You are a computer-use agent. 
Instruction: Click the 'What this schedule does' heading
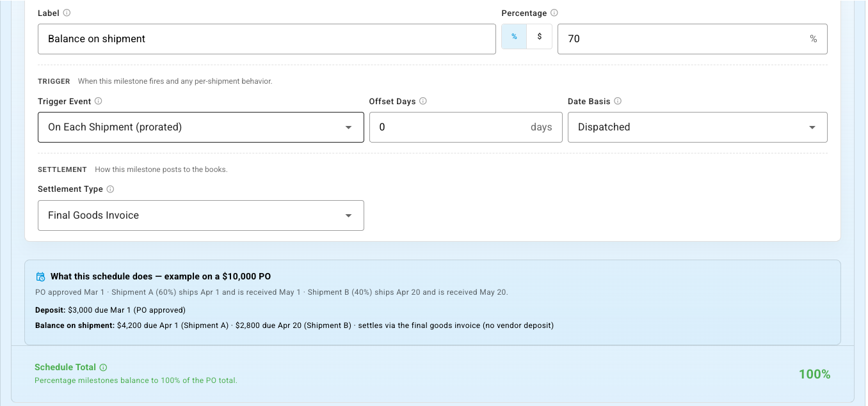161,277
